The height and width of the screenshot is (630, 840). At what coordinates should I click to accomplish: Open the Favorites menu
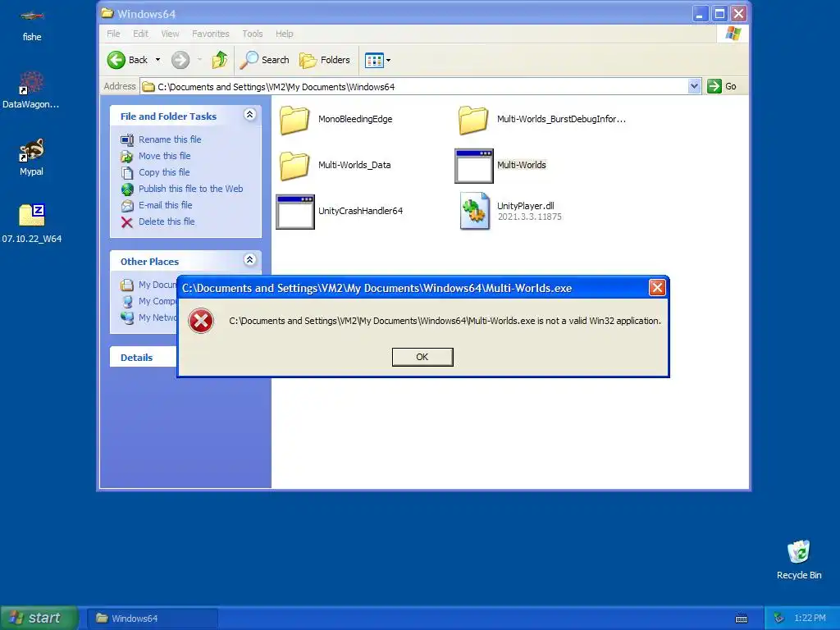(x=211, y=34)
